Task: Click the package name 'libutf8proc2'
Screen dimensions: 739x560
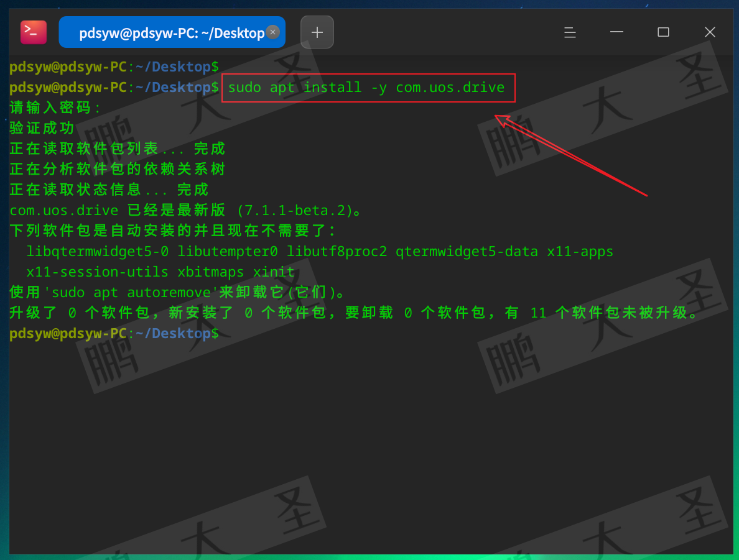Action: [337, 252]
